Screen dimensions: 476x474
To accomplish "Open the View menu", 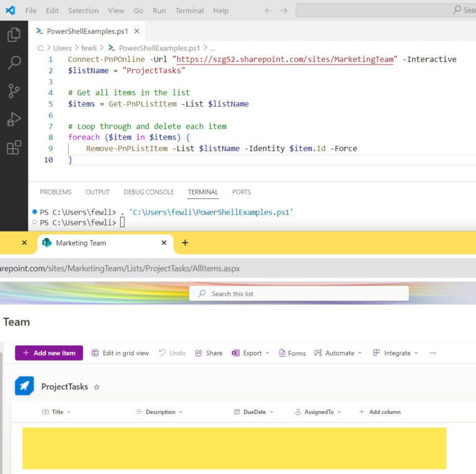I will click(116, 11).
